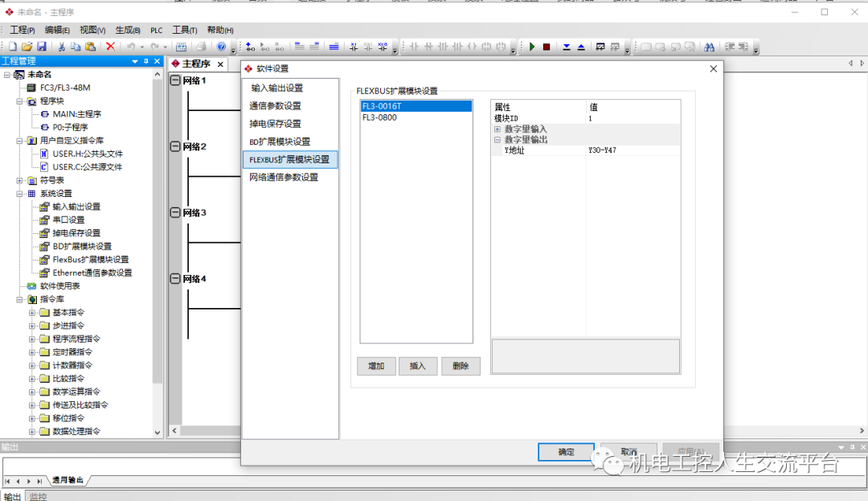
Task: Collapse the 网络1 network block
Action: (175, 80)
